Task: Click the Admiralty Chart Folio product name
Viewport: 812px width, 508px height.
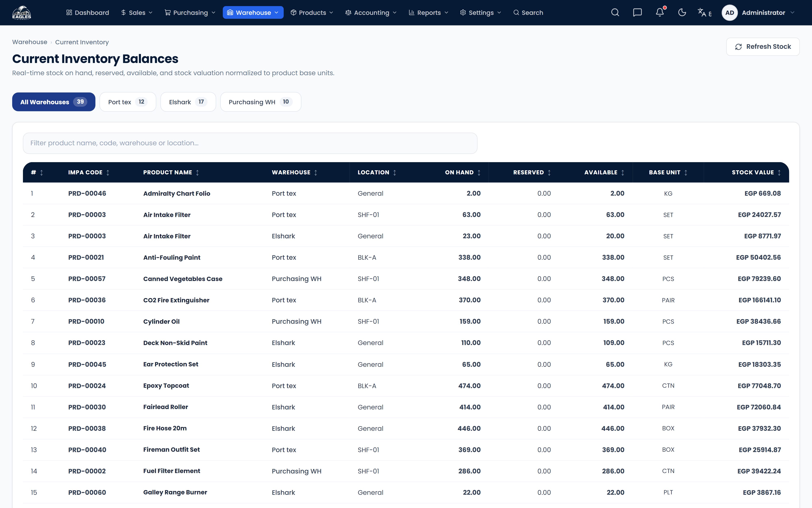Action: 176,193
